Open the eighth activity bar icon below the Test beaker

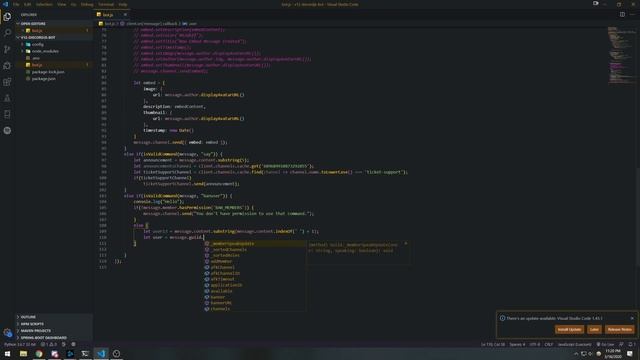click(x=7, y=114)
